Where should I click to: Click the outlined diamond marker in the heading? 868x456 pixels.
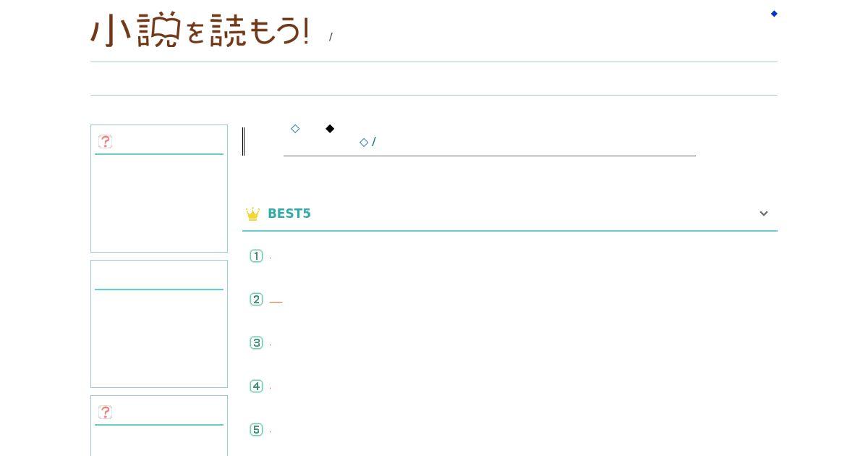295,129
